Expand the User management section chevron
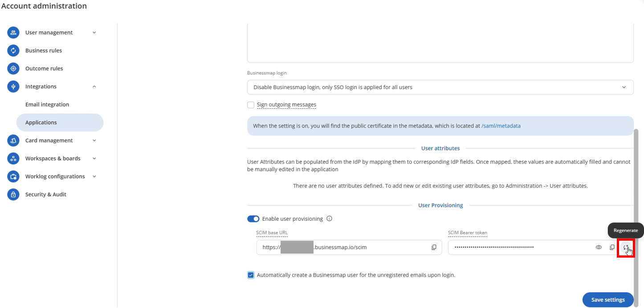 94,33
